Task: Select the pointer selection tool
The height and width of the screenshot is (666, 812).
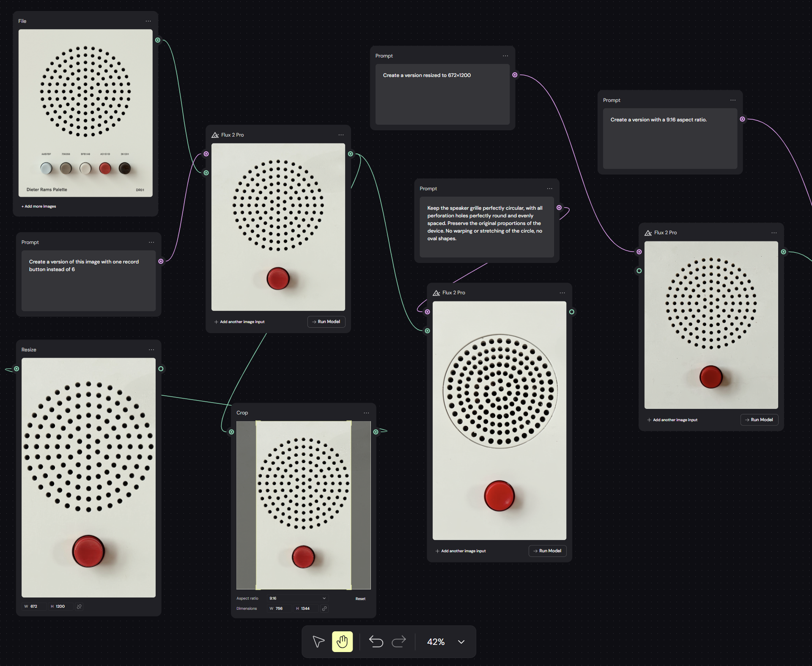Action: click(318, 641)
